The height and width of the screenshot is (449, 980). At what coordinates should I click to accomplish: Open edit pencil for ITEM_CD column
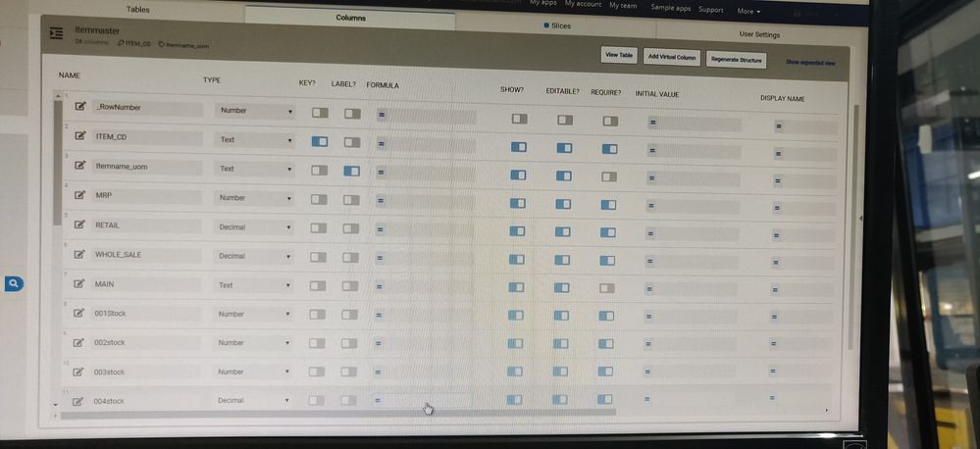click(80, 135)
